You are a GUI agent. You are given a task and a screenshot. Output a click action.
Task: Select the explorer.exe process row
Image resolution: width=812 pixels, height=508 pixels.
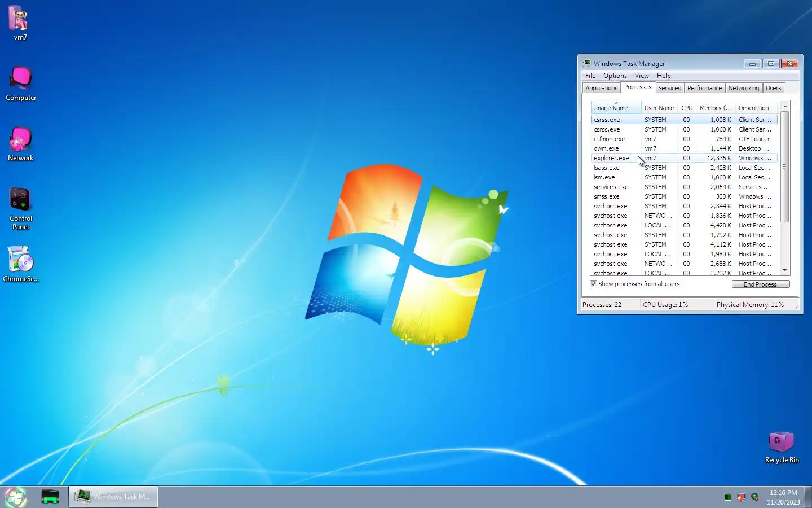coord(684,158)
